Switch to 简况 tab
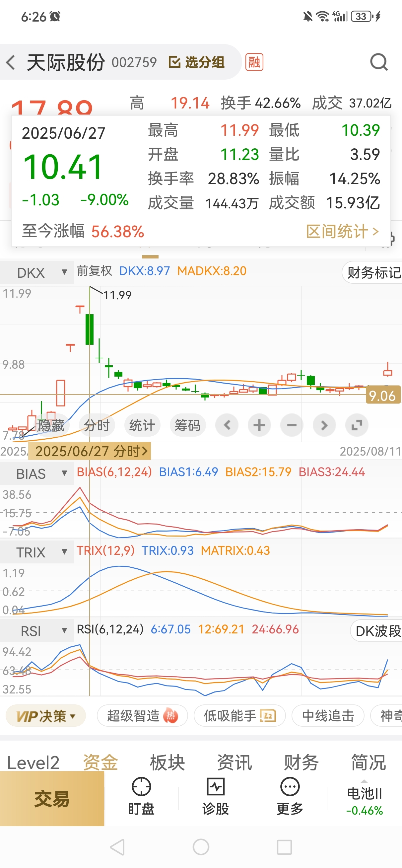The image size is (402, 868). (x=368, y=762)
